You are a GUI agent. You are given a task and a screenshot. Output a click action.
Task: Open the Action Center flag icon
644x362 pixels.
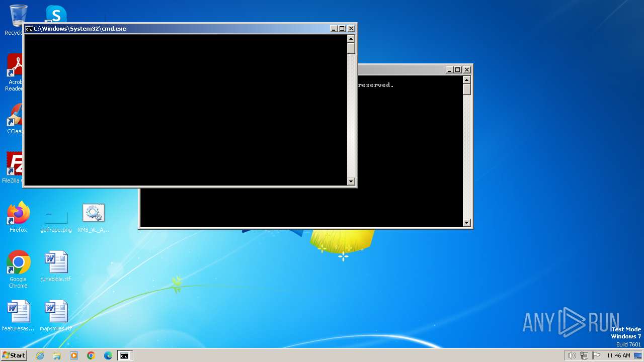596,355
